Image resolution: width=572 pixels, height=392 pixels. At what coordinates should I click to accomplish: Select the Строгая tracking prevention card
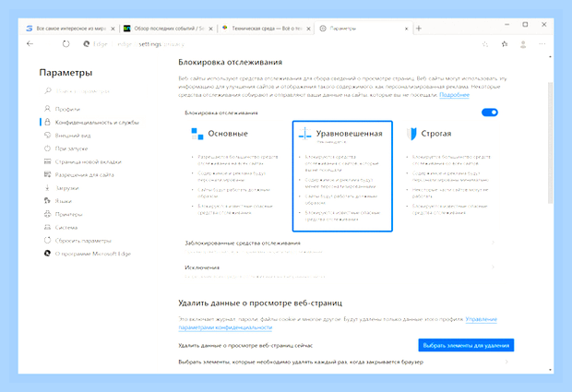[449, 176]
